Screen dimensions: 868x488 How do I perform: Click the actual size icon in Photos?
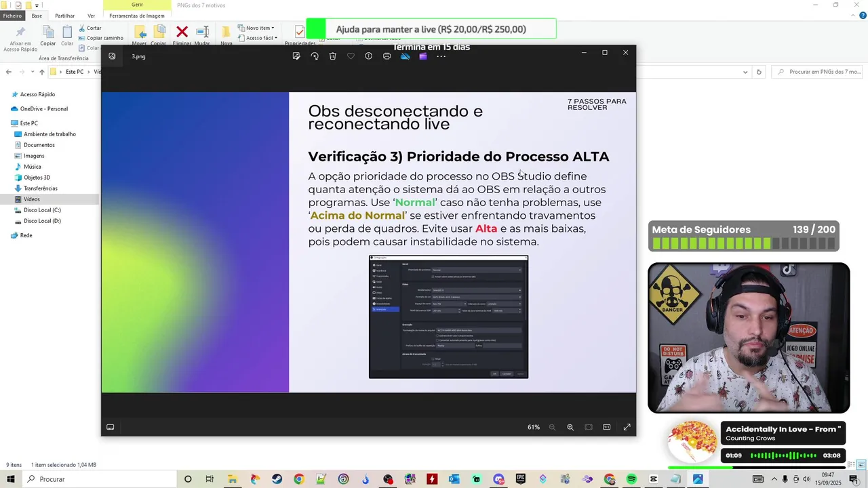pos(607,427)
